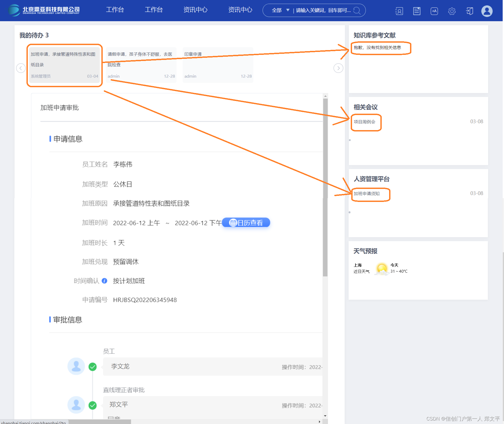
Task: Click the 03-08 date beside 加班申请须知
Action: click(x=476, y=193)
